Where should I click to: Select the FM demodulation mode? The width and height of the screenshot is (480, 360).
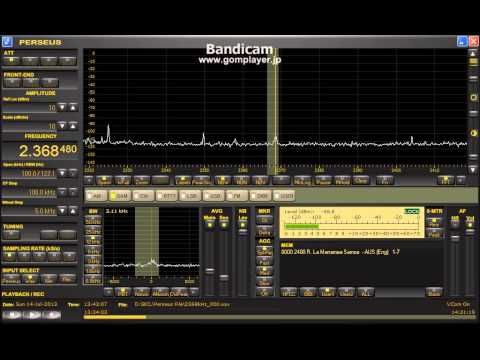tap(236, 196)
